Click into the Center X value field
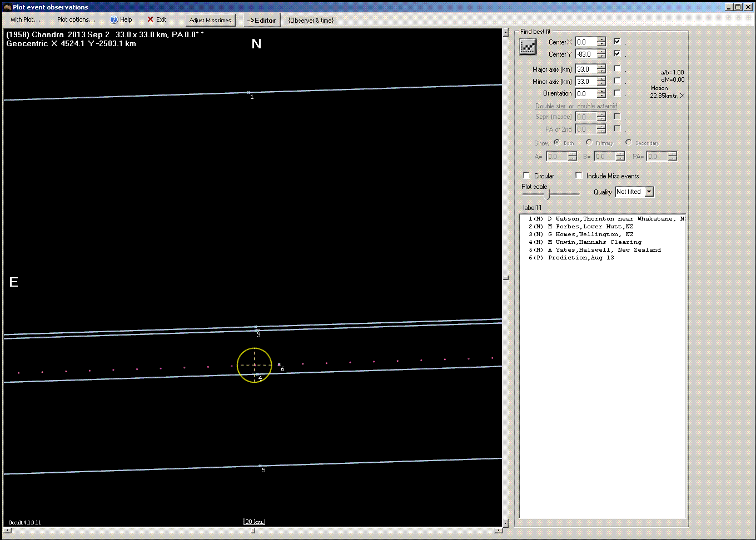Screen dimensions: 756x540 (586, 42)
